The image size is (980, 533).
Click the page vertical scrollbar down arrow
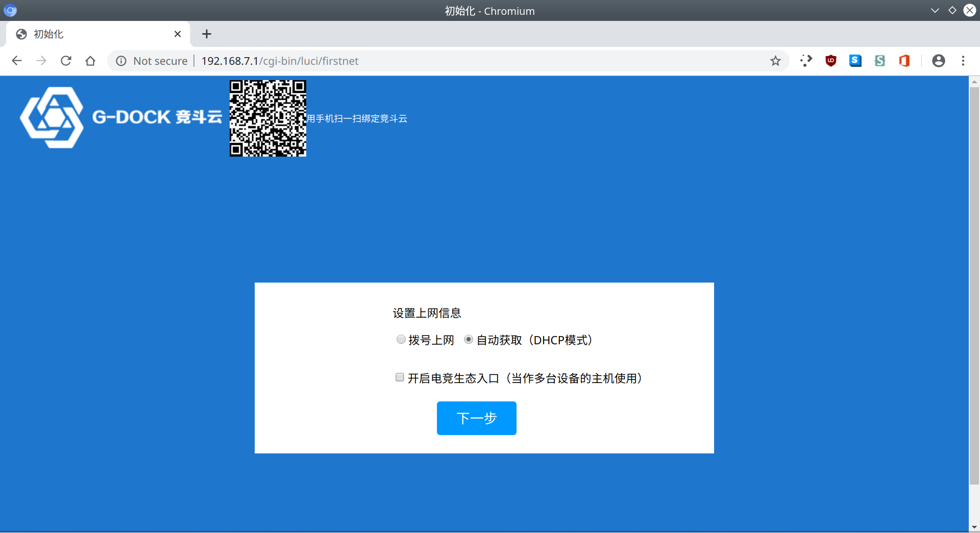pos(974,527)
